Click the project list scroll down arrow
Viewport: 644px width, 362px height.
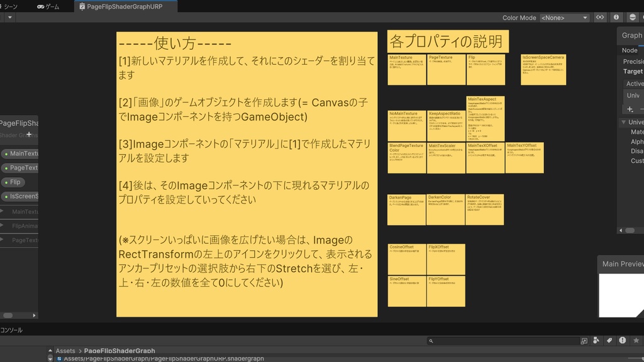(50, 358)
